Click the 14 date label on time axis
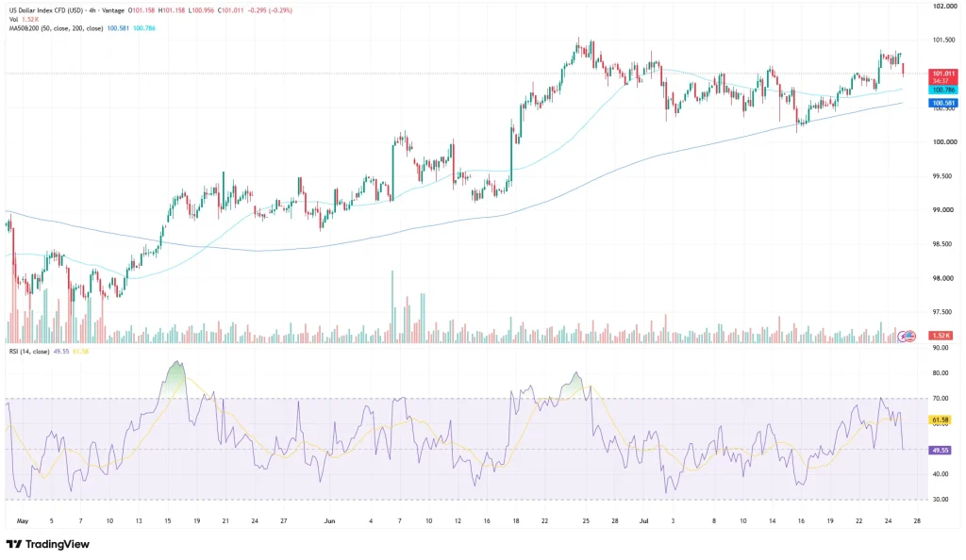The width and height of the screenshot is (966, 560). 772,520
